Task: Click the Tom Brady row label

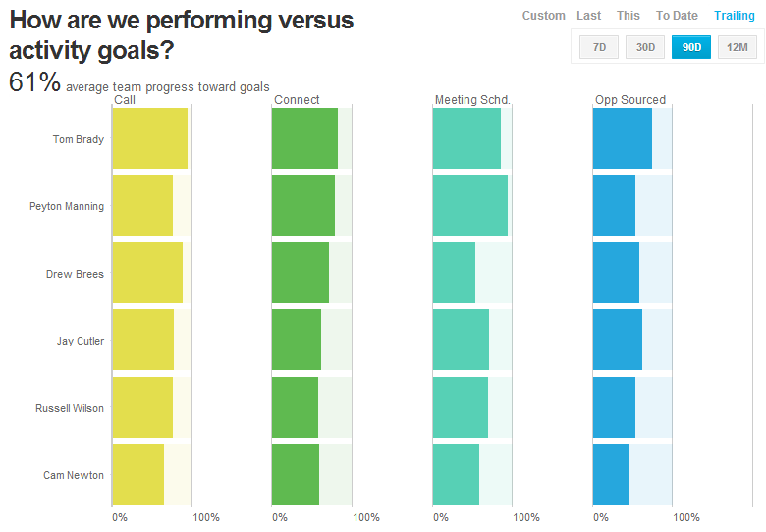Action: pos(79,139)
